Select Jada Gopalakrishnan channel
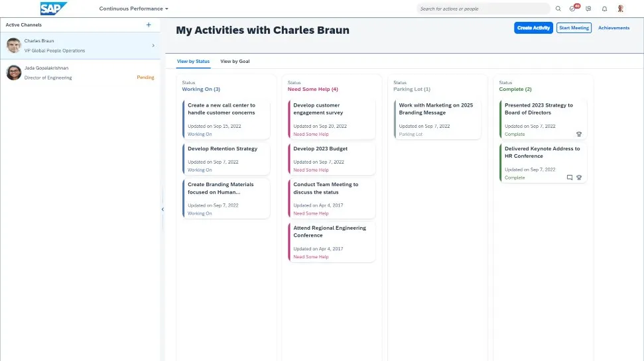 click(80, 72)
